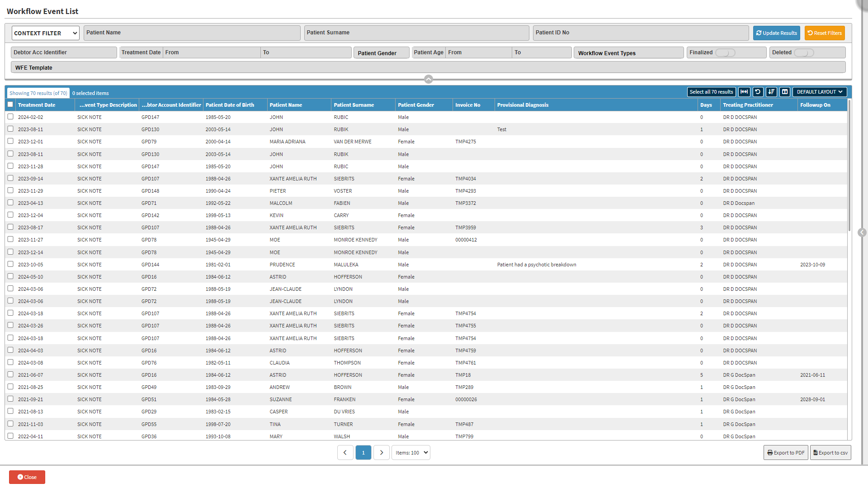Expand the side panel arrow on the right edge
Image resolution: width=868 pixels, height=488 pixels.
click(862, 232)
